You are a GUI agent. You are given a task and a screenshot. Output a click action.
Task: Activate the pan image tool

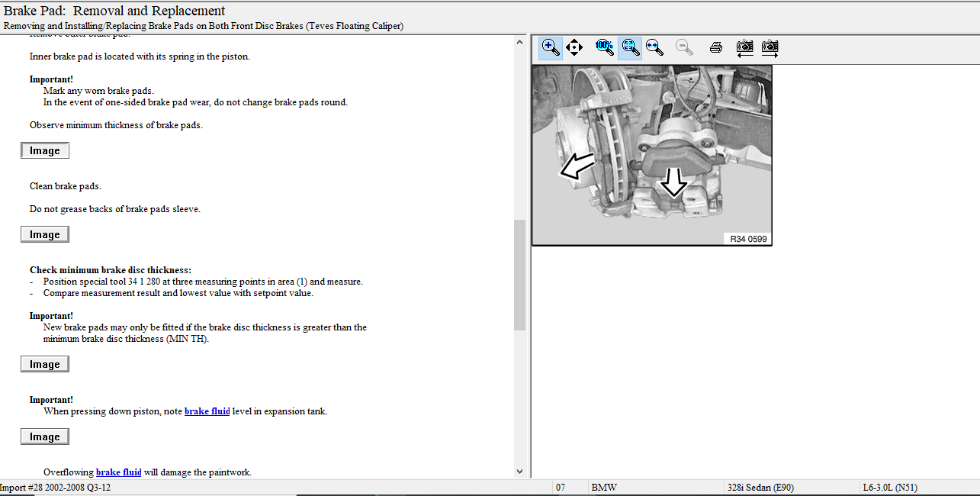click(x=574, y=47)
